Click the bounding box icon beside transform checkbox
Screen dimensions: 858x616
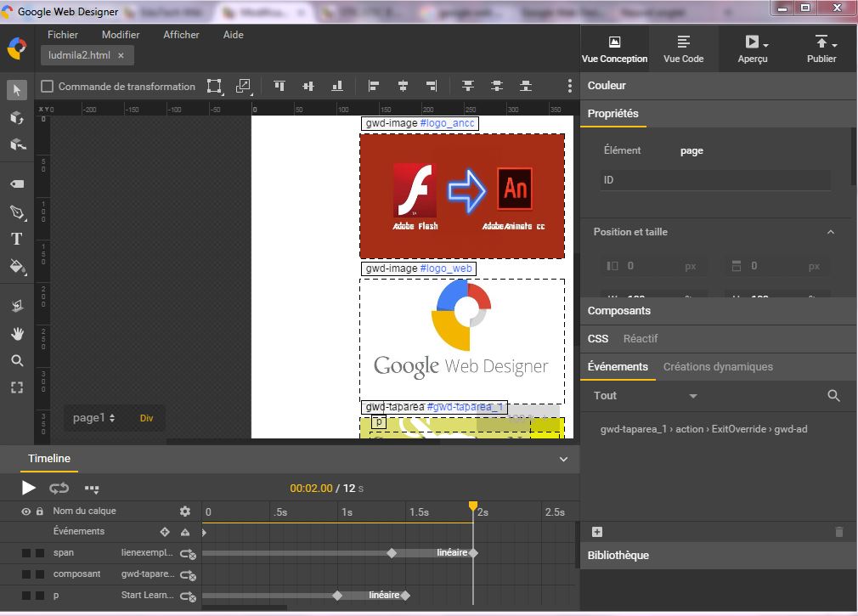tap(214, 86)
